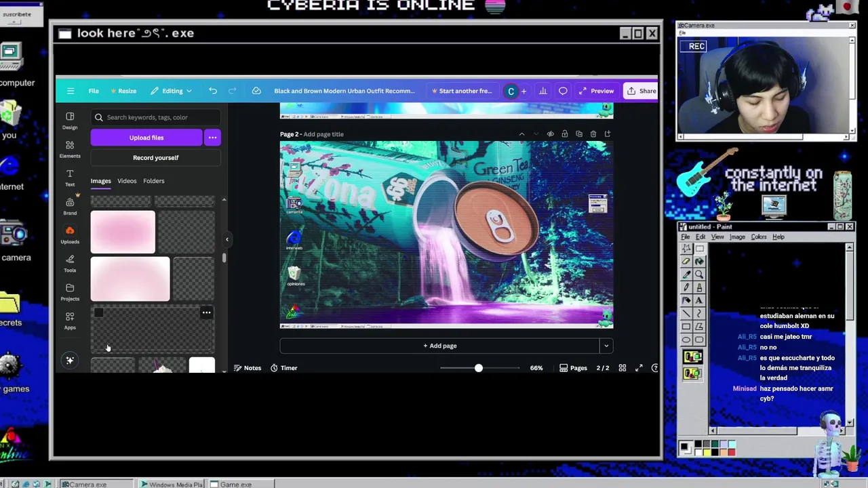Open Timer in bottom bar
The width and height of the screenshot is (868, 488).
tap(284, 368)
